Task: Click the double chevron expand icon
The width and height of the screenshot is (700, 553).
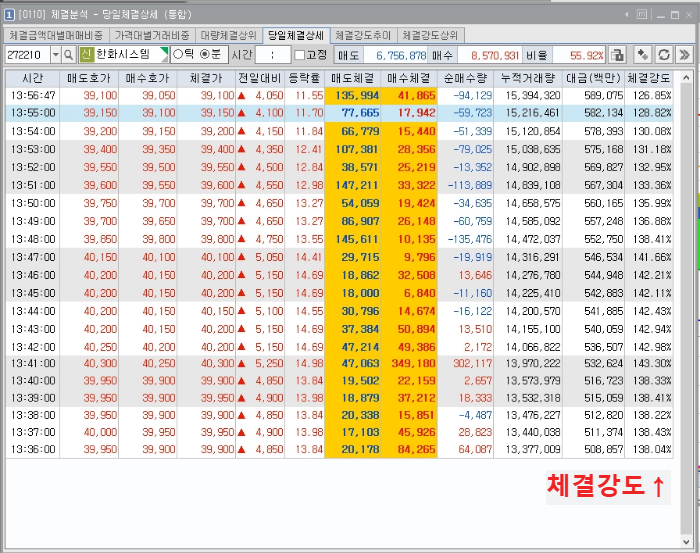Action: coord(684,55)
